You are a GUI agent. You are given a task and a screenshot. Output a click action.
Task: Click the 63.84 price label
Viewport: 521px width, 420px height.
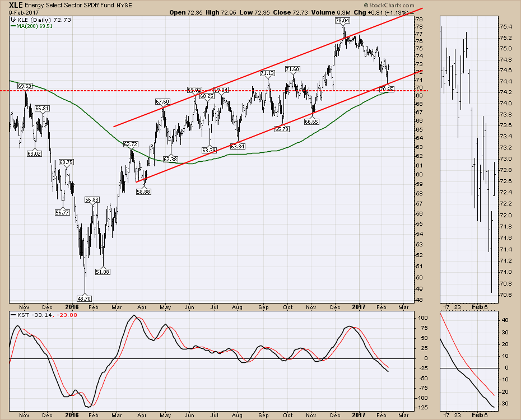coord(238,146)
